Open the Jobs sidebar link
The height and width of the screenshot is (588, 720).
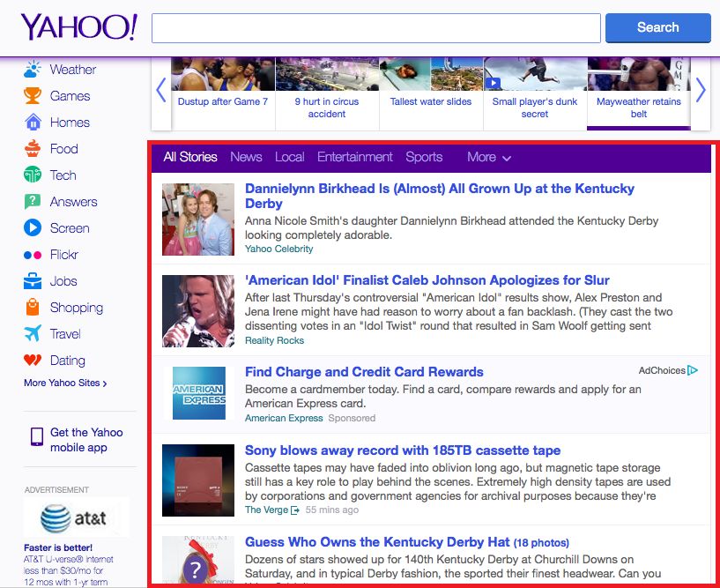tap(63, 280)
